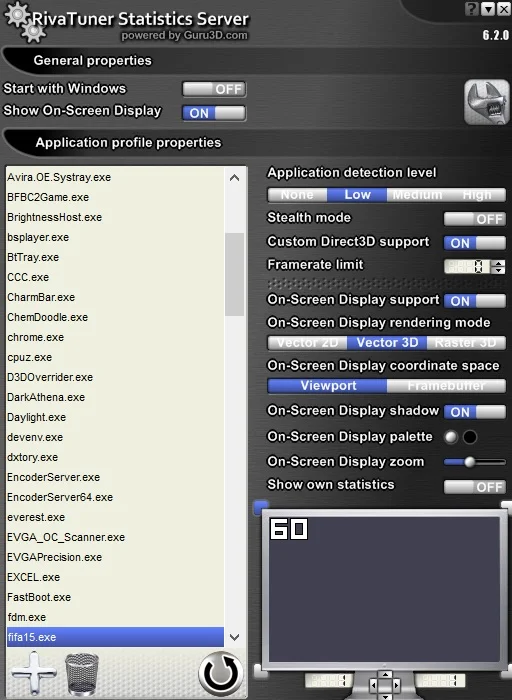The height and width of the screenshot is (700, 512).
Task: Click the Framerate limit value field
Action: click(x=467, y=267)
